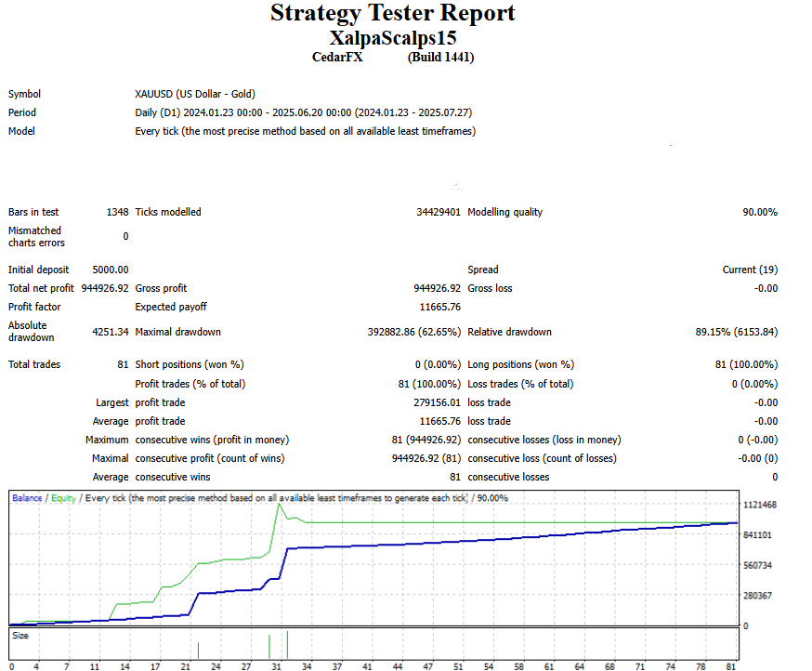Select largest profit trade value 279156.01
Viewport: 812px width, 671px height.
coord(437,402)
